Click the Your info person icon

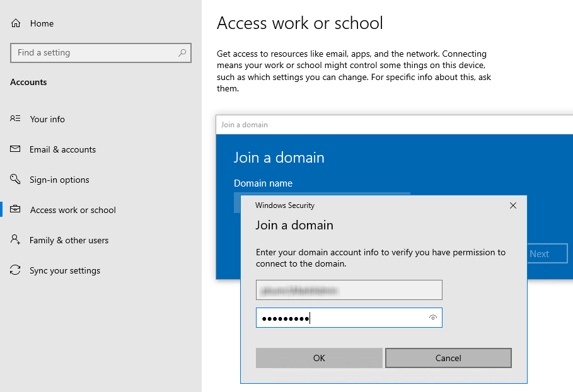(15, 118)
